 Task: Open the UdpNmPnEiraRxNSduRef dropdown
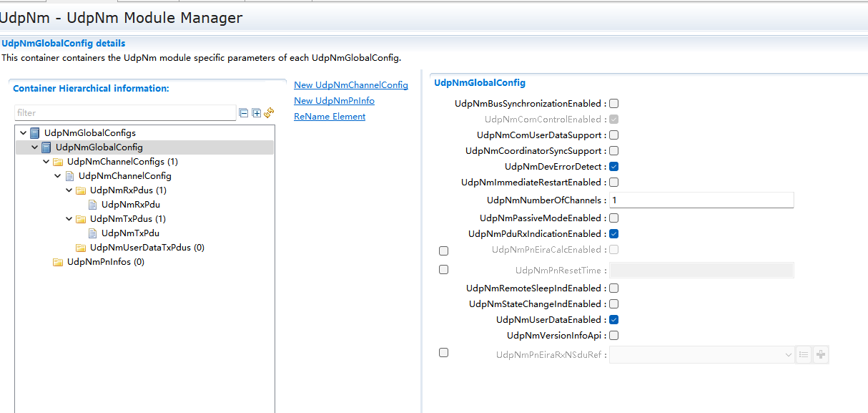click(788, 354)
